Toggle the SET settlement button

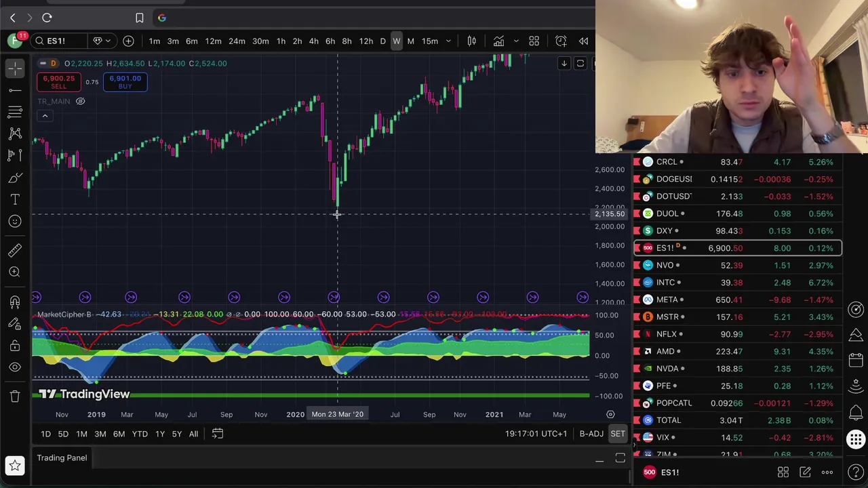[x=618, y=434]
